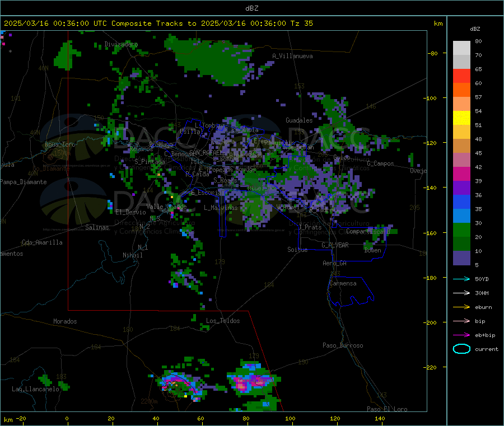Click the eburn yellow arrow legend icon

pyautogui.click(x=461, y=307)
